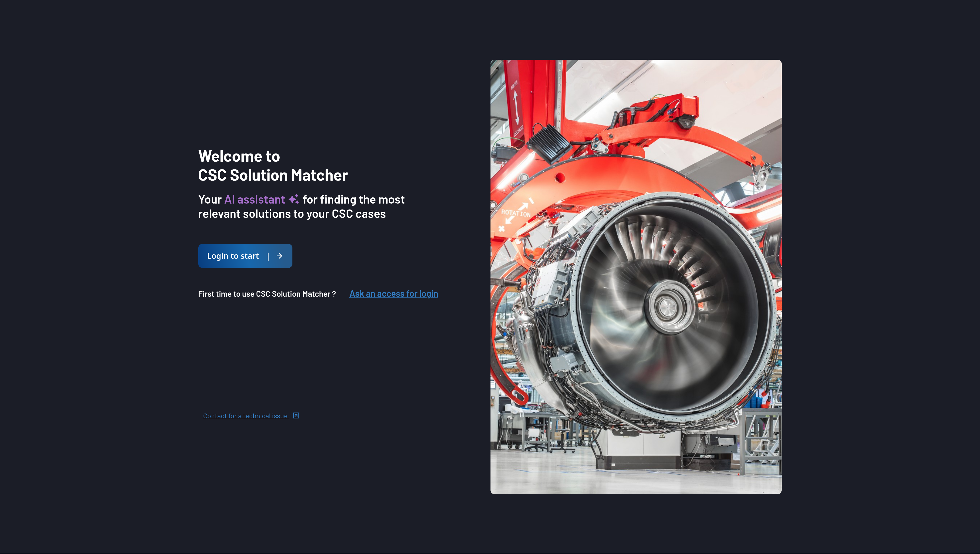Open Contact for a technical issue link
This screenshot has width=980, height=554.
[x=245, y=416]
